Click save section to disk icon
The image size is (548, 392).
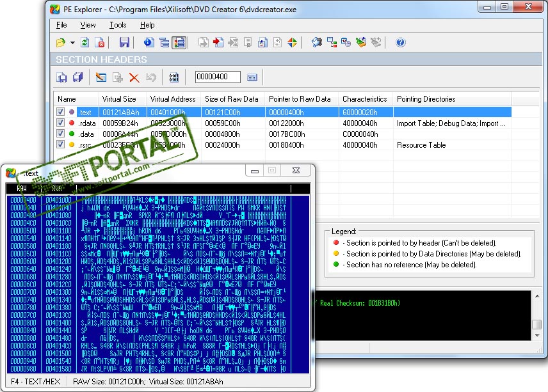pos(61,77)
